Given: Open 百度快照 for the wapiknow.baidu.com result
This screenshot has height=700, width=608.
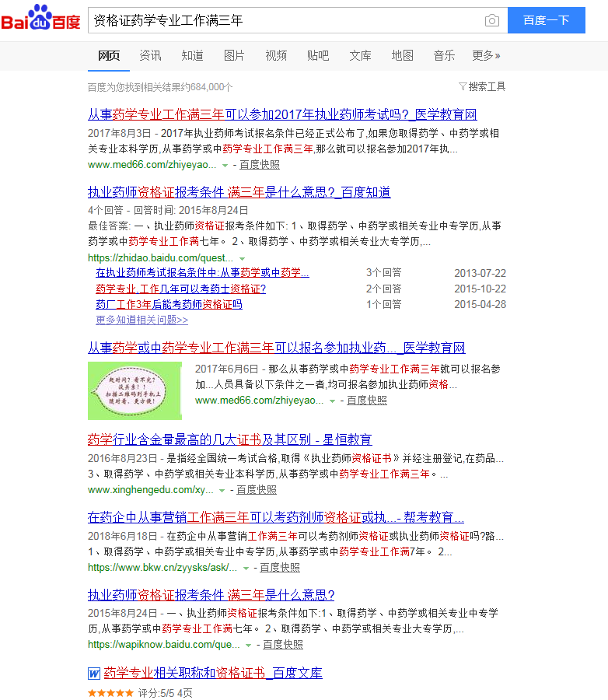Looking at the screenshot, I should coord(282,645).
